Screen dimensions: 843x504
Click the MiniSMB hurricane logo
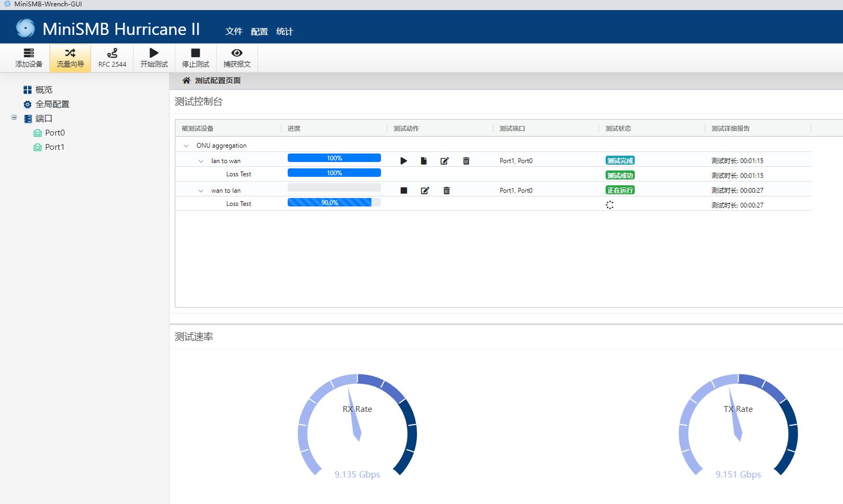click(x=25, y=28)
